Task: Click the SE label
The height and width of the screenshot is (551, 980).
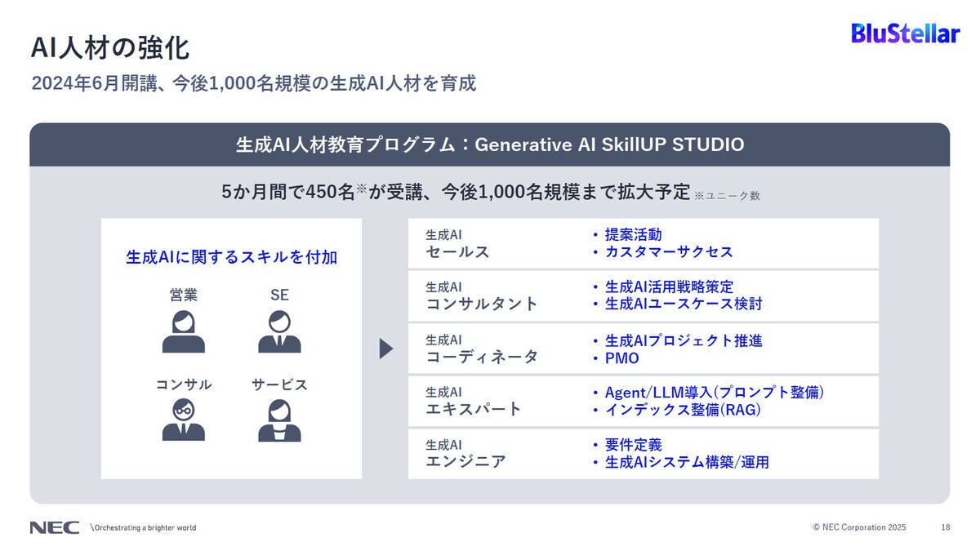Action: [279, 295]
